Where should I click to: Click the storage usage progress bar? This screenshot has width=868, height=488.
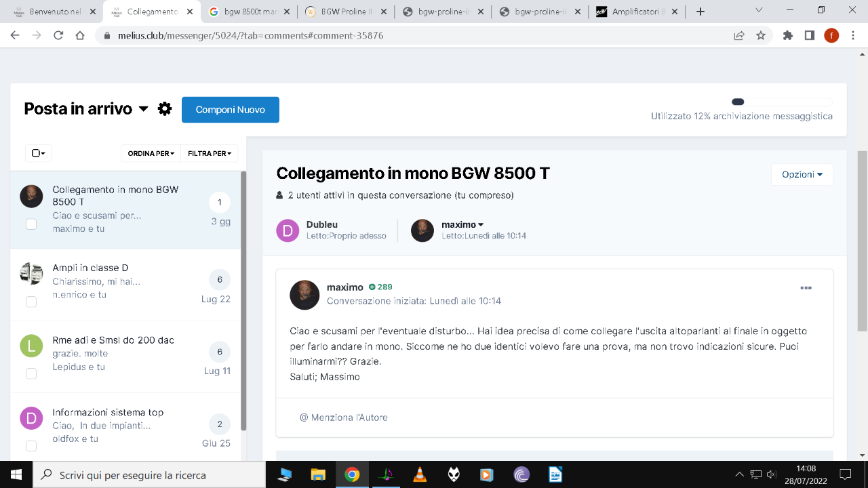click(x=782, y=102)
